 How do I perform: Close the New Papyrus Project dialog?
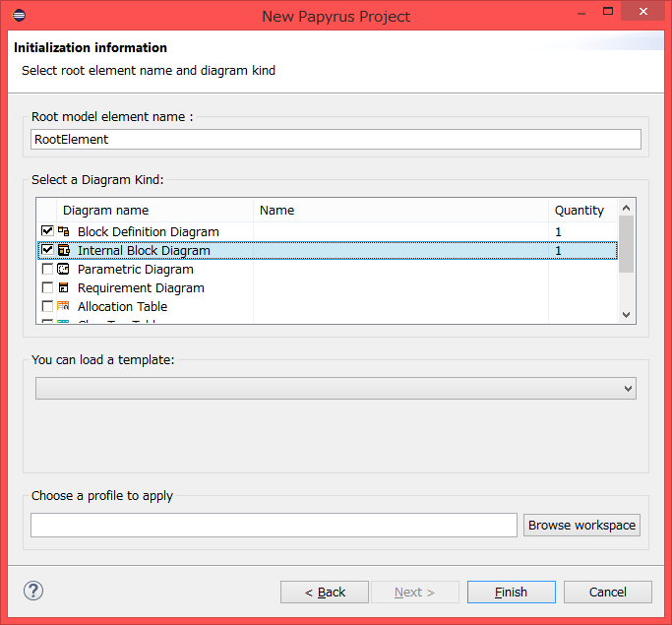click(x=642, y=11)
